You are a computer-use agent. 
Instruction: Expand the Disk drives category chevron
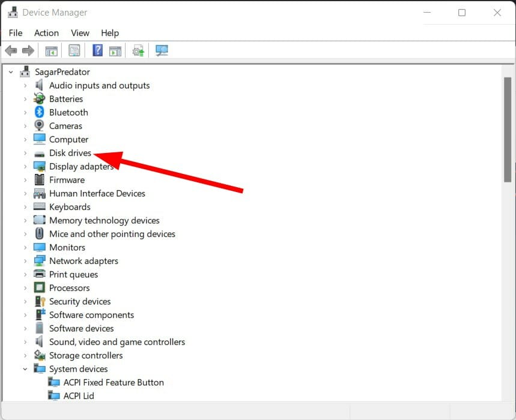click(25, 153)
